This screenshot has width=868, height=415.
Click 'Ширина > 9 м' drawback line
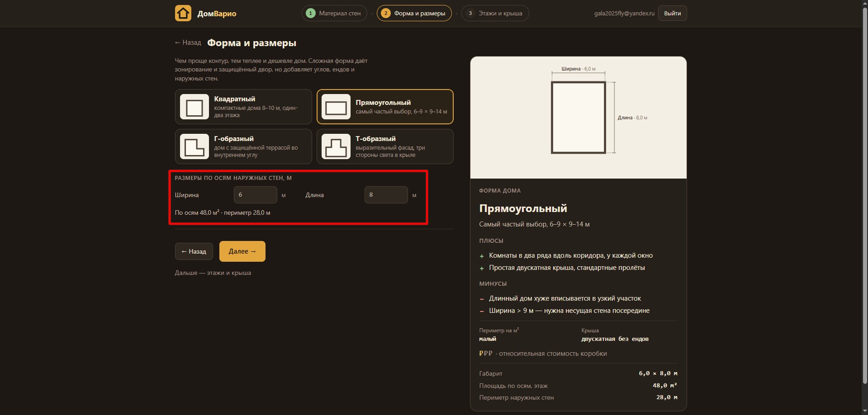tap(569, 311)
